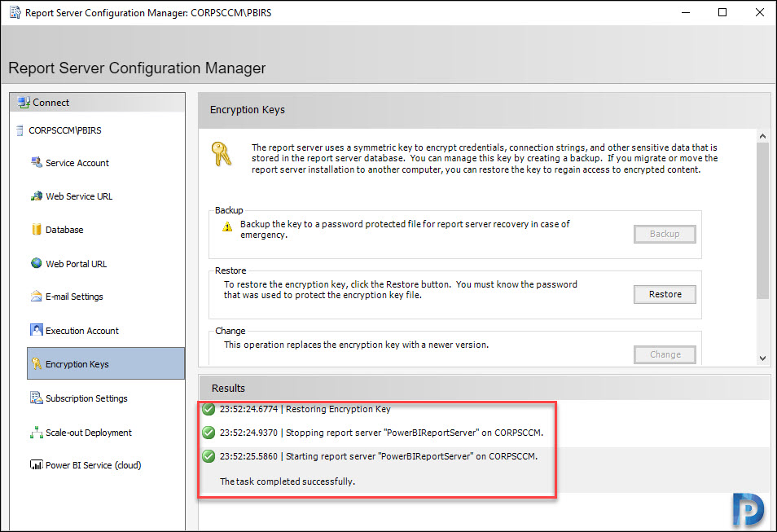
Task: Click the vertical scrollbar thumb
Action: pyautogui.click(x=762, y=221)
